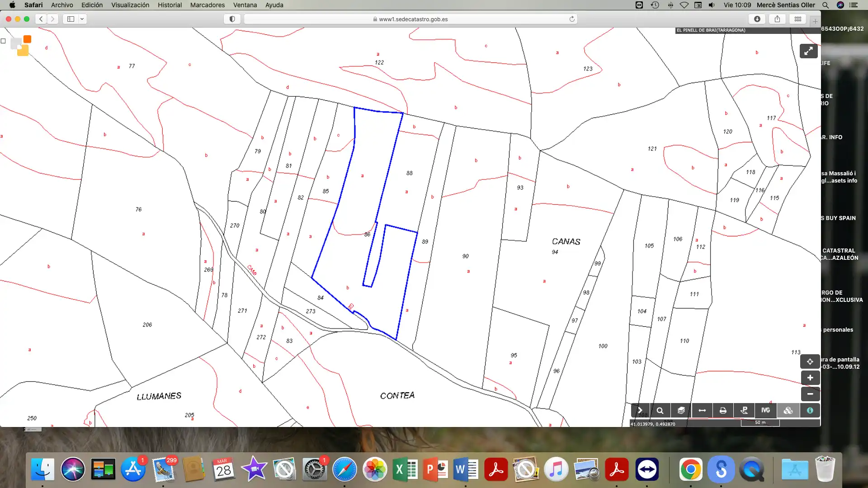Click the sedecatastro address bar
Viewport: 868px width, 488px height.
pyautogui.click(x=410, y=19)
